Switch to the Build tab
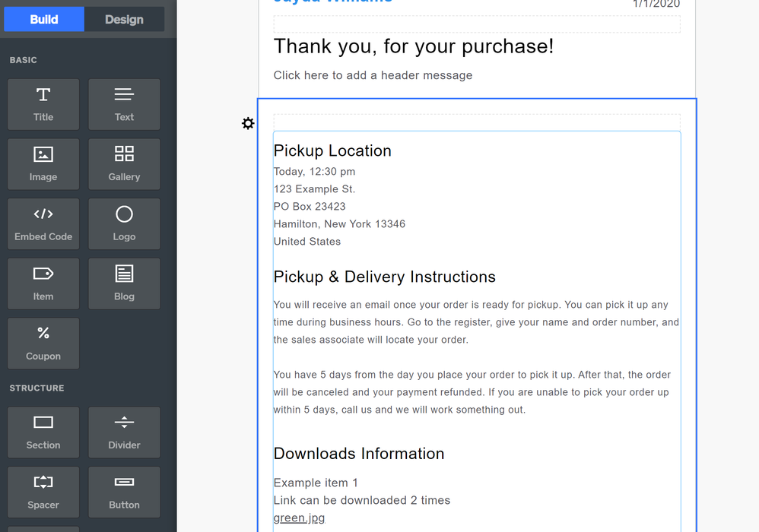The image size is (759, 532). pyautogui.click(x=43, y=19)
